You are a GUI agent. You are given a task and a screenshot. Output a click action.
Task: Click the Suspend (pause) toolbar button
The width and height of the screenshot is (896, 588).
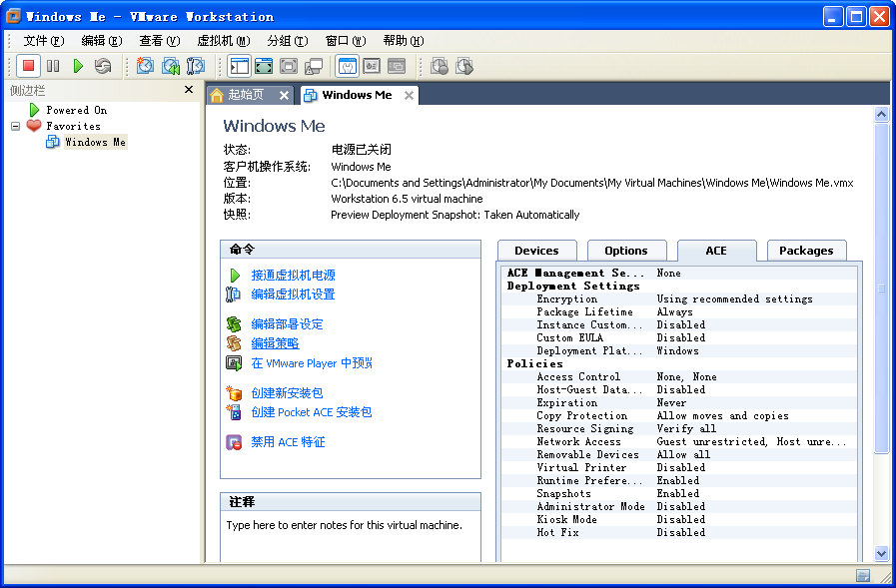(x=53, y=66)
